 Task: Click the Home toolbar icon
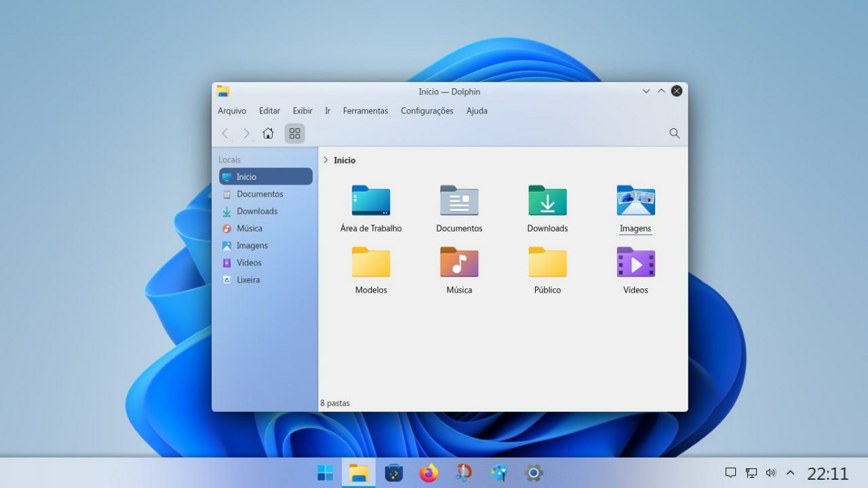pyautogui.click(x=268, y=133)
